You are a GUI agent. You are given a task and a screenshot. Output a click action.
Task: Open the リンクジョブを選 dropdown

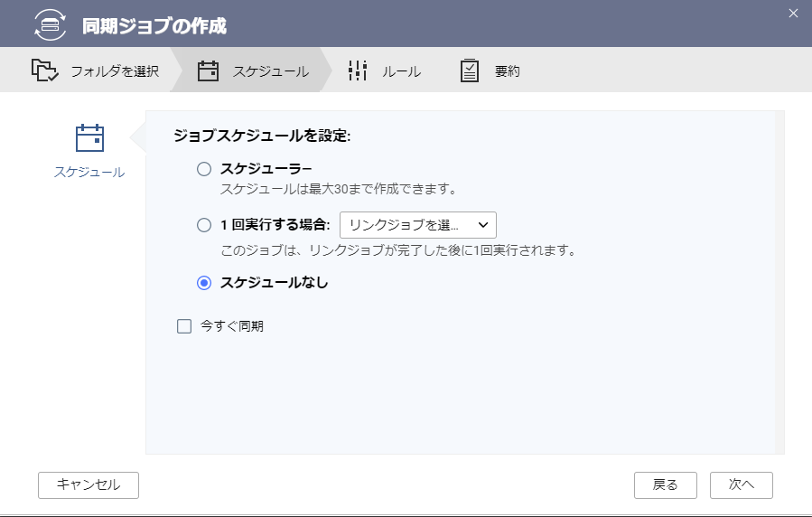coord(418,225)
